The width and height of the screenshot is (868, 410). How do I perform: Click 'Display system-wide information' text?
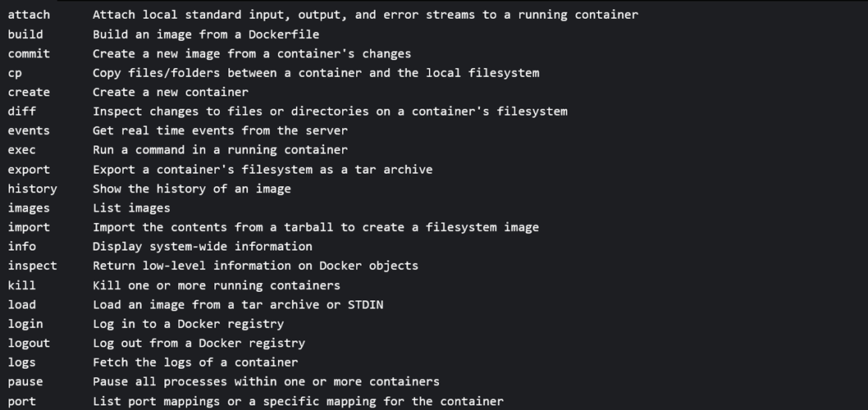click(202, 246)
